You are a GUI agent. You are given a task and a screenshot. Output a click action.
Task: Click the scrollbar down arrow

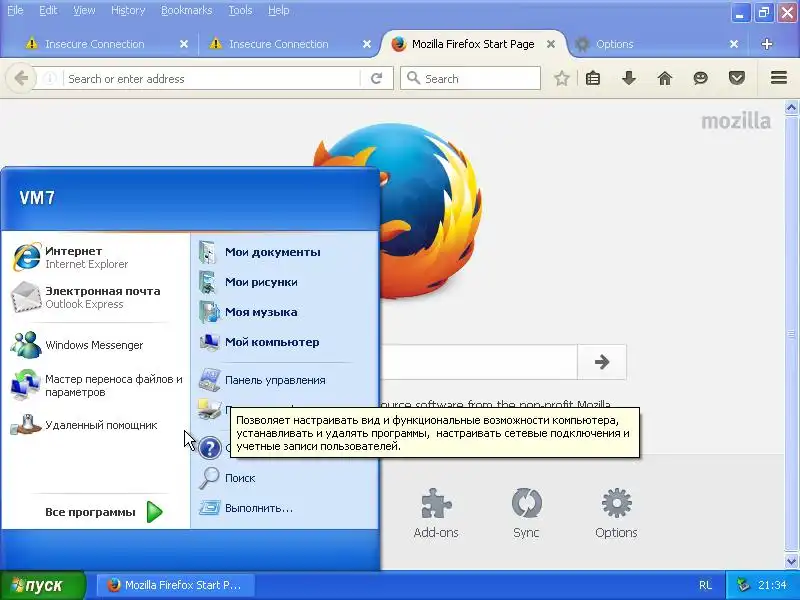pyautogui.click(x=791, y=561)
